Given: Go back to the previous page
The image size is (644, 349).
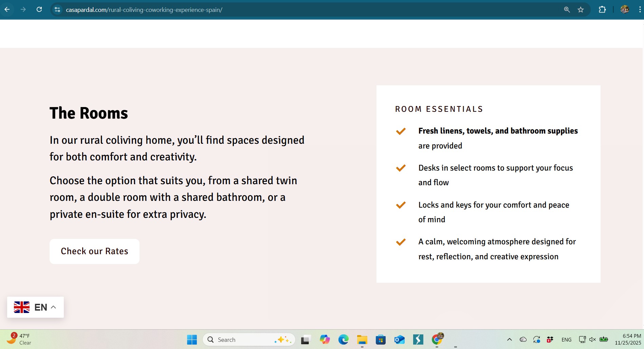Looking at the screenshot, I should click(7, 10).
